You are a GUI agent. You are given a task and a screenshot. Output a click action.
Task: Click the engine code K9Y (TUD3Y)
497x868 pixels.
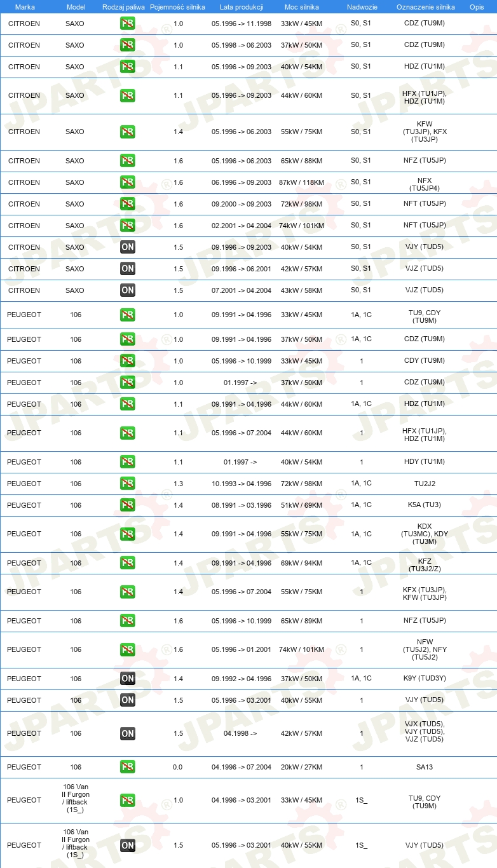425,679
